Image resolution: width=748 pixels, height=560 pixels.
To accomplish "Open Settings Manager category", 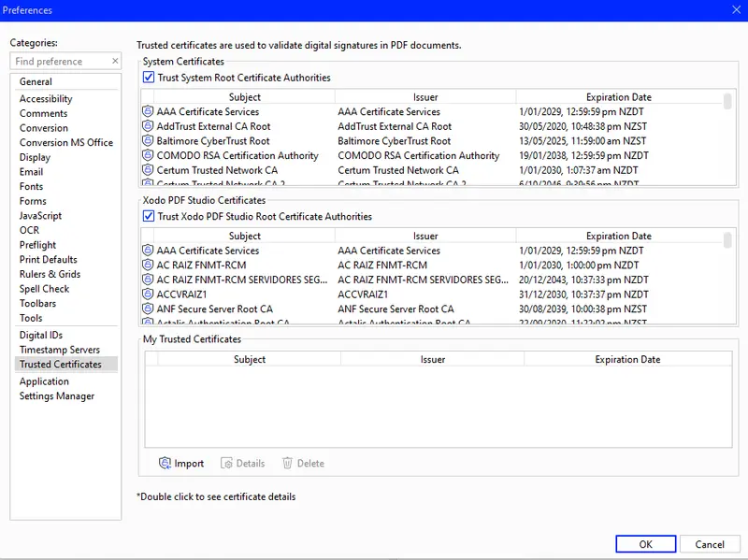I will click(x=57, y=396).
